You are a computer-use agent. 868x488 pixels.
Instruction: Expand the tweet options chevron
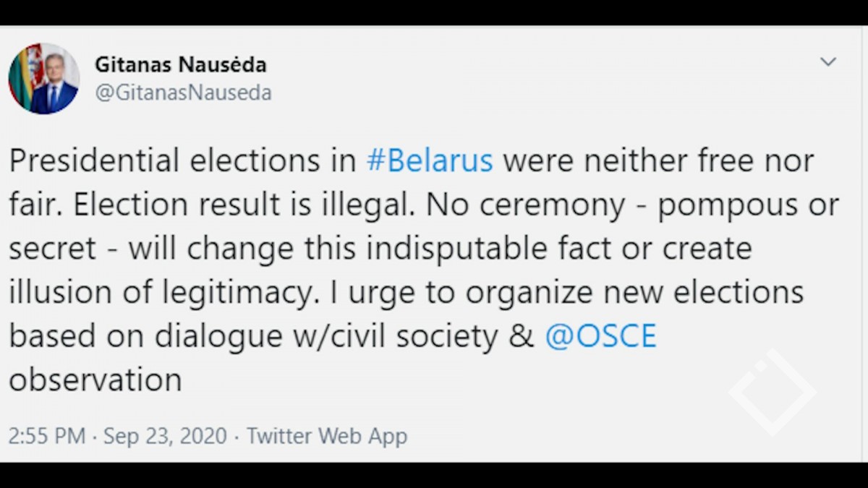[827, 62]
